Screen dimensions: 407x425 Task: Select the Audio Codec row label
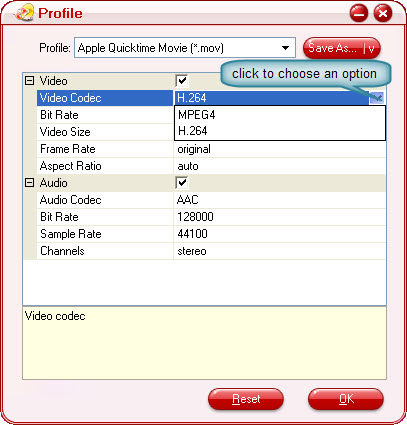point(105,200)
